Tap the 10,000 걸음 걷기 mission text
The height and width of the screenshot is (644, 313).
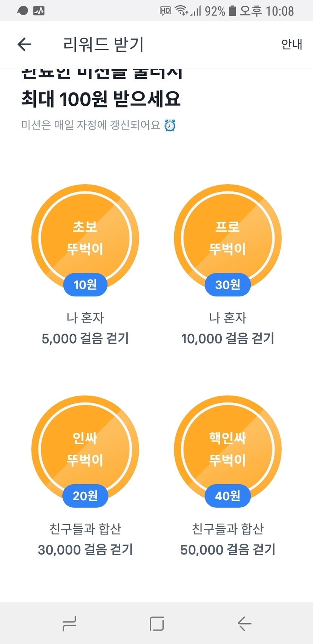(228, 339)
